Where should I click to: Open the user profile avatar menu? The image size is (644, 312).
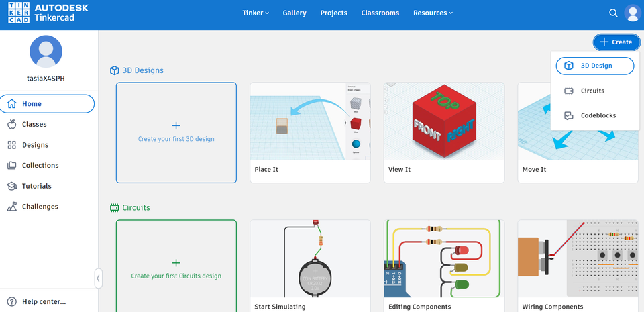pyautogui.click(x=633, y=13)
